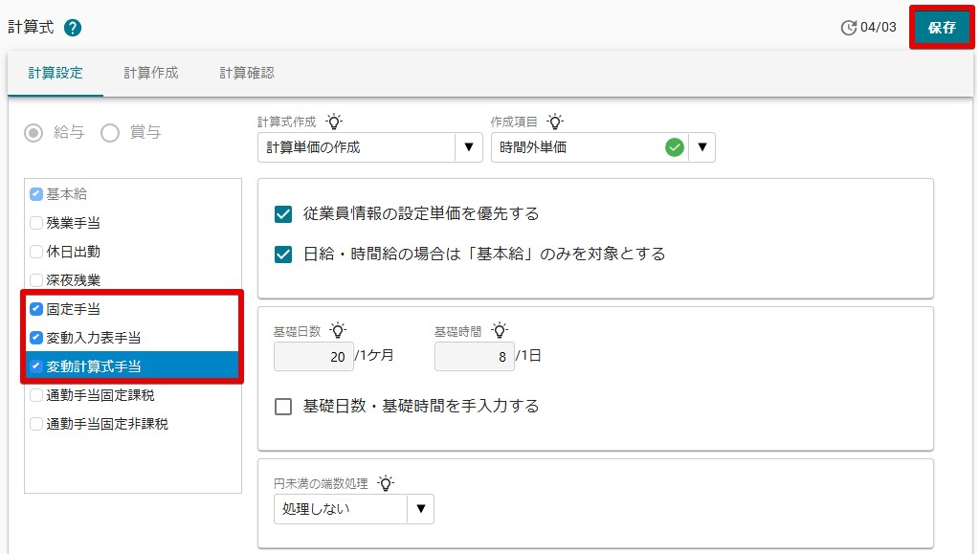Click the 基礎日数 field showing 20
This screenshot has height=554, width=980.
coord(314,357)
